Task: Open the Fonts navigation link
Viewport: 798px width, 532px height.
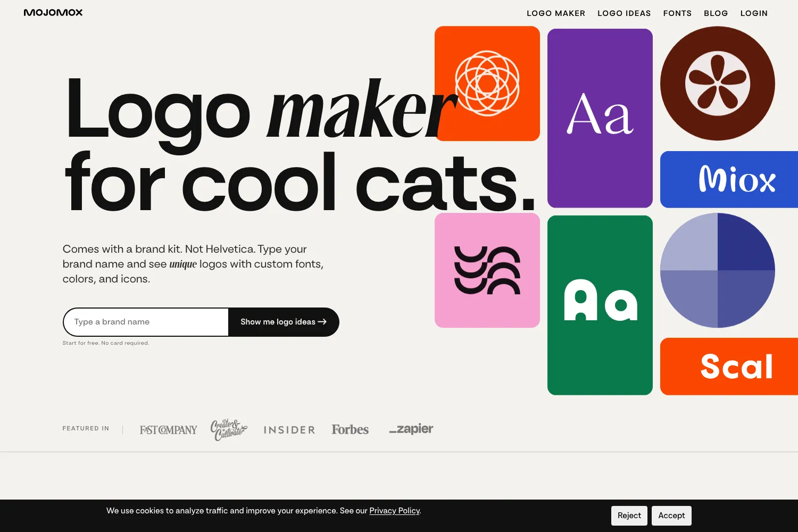Action: pos(677,13)
